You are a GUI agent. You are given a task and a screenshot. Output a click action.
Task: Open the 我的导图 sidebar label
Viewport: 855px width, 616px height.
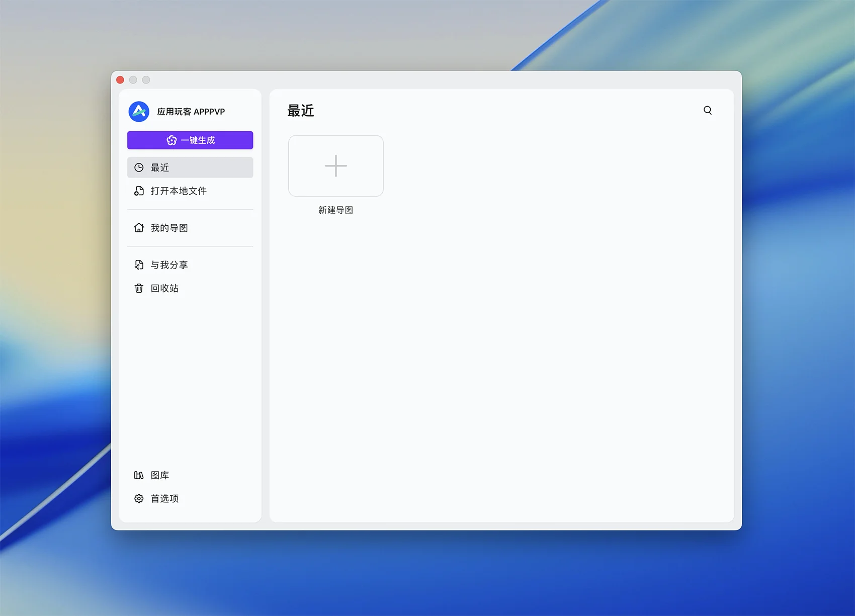[x=169, y=228]
